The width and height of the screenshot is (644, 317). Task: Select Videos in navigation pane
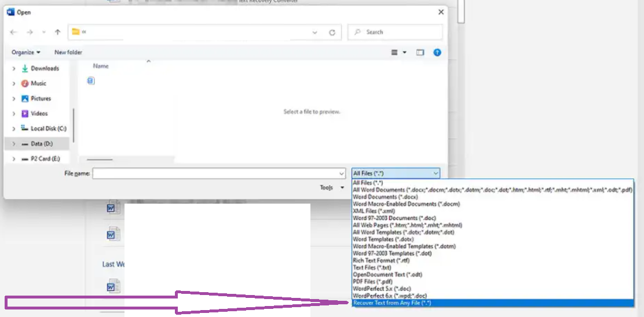[x=39, y=113]
